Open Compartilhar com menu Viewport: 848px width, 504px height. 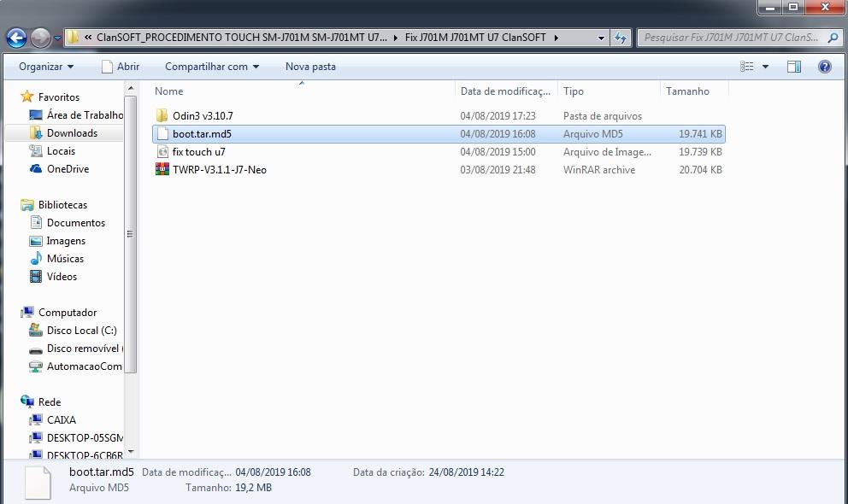pyautogui.click(x=212, y=67)
